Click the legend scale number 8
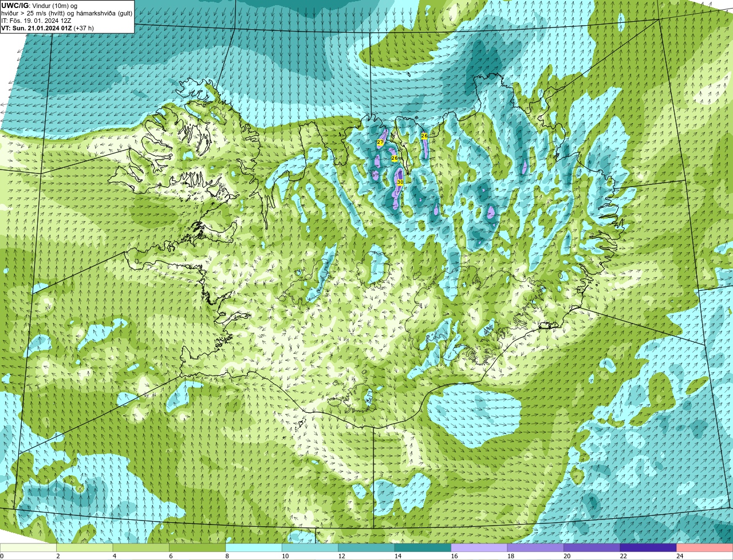The image size is (733, 560). click(x=226, y=555)
